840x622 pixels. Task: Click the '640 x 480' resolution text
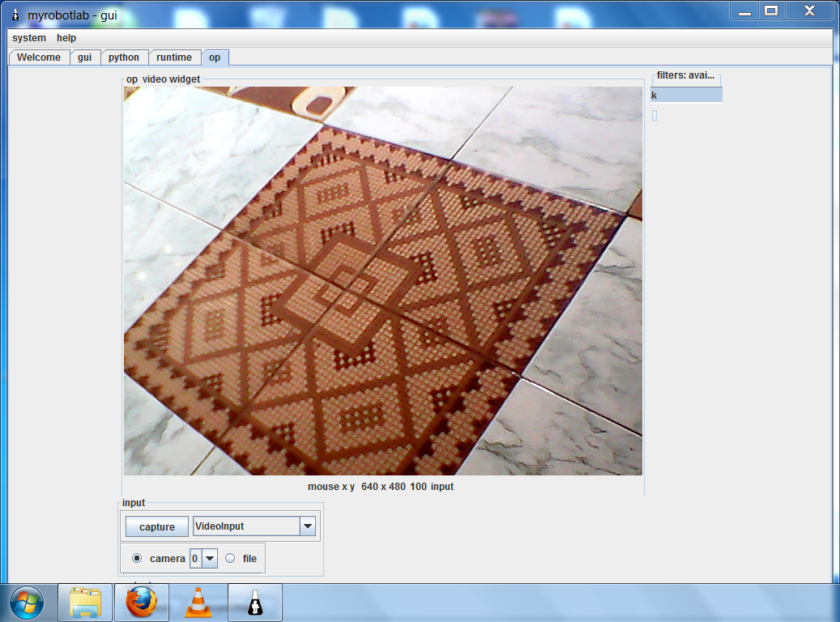point(383,487)
